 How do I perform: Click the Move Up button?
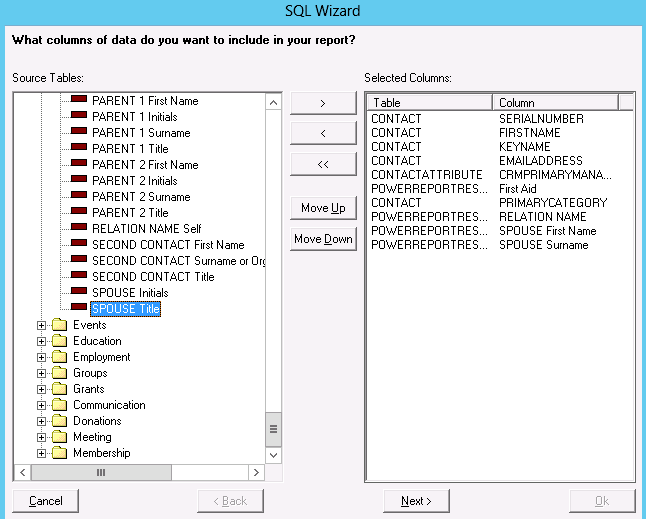coord(323,208)
